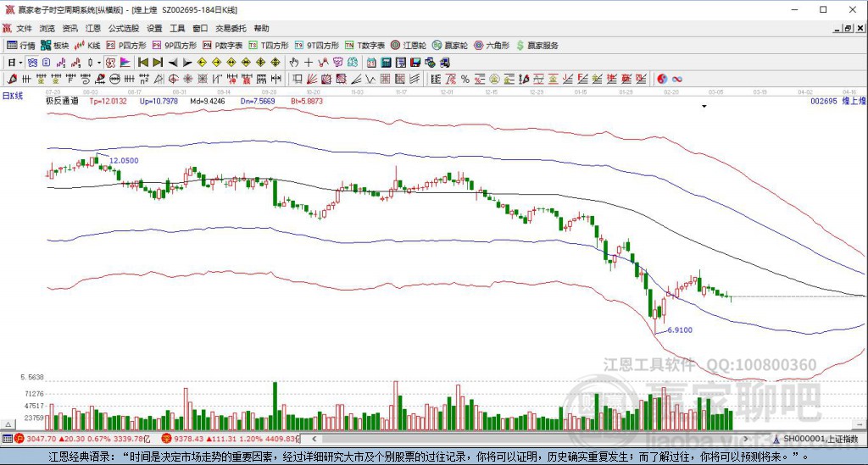Image resolution: width=868 pixels, height=465 pixels.
Task: Open the P四方形 tool
Action: tap(126, 46)
